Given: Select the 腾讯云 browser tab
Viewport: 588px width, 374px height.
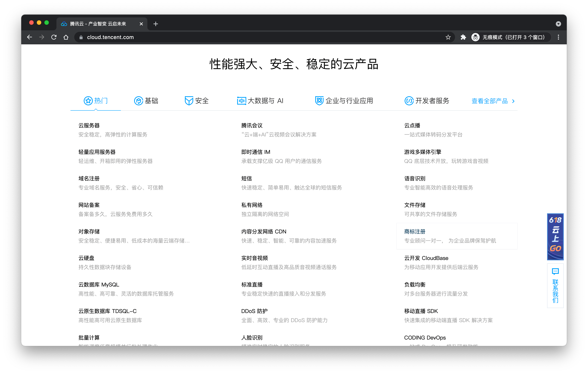Looking at the screenshot, I should (102, 24).
